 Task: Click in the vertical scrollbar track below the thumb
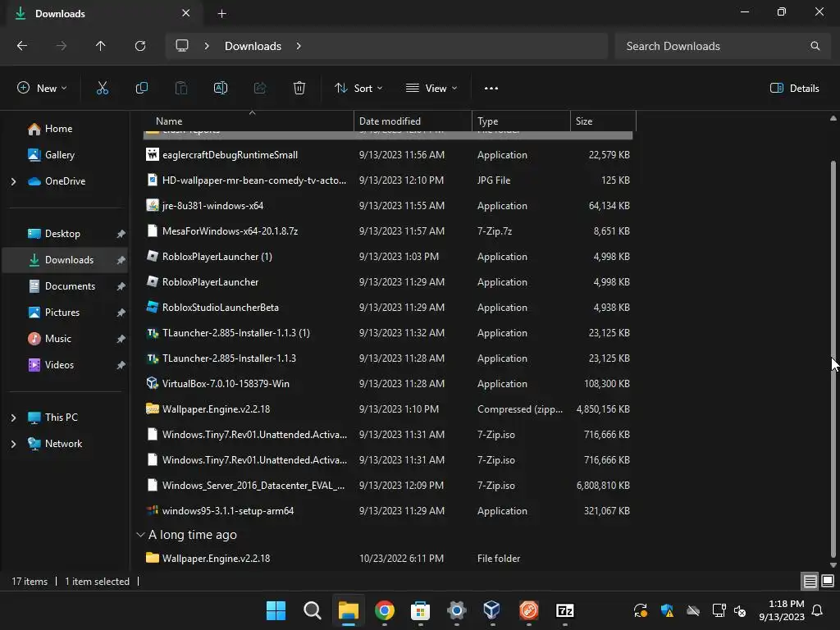tap(833, 558)
